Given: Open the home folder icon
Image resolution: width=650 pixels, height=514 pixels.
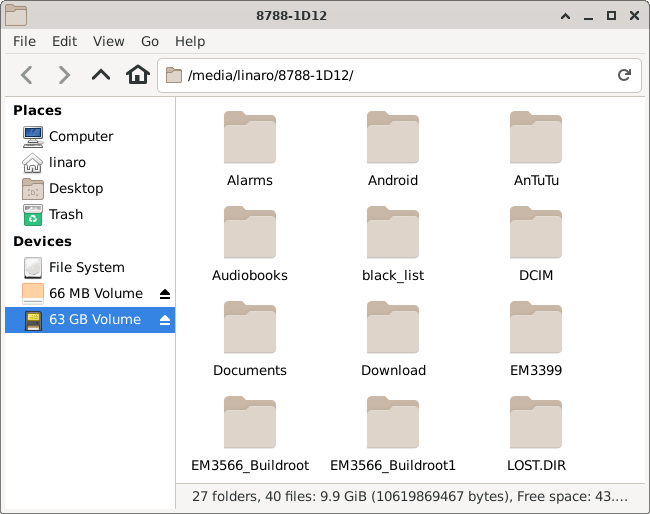Looking at the screenshot, I should pos(138,75).
